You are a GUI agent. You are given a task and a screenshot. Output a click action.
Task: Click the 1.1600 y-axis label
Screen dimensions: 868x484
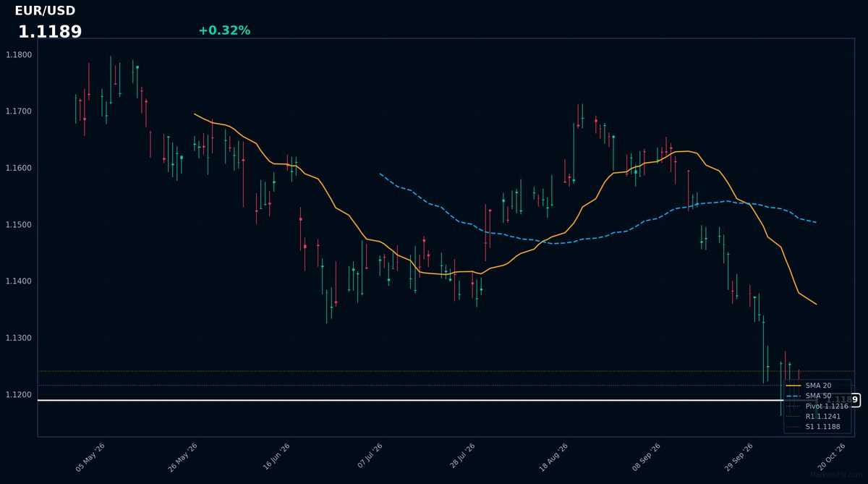[x=18, y=168]
